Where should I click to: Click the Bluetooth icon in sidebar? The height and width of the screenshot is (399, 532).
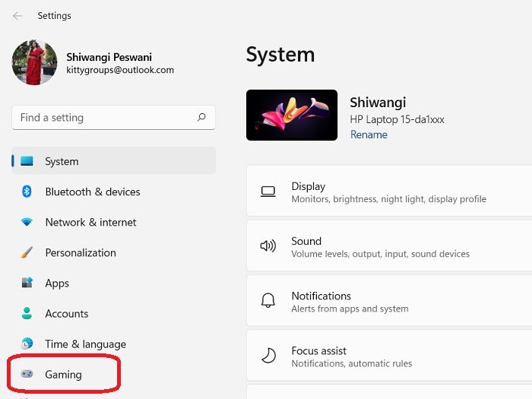click(27, 192)
